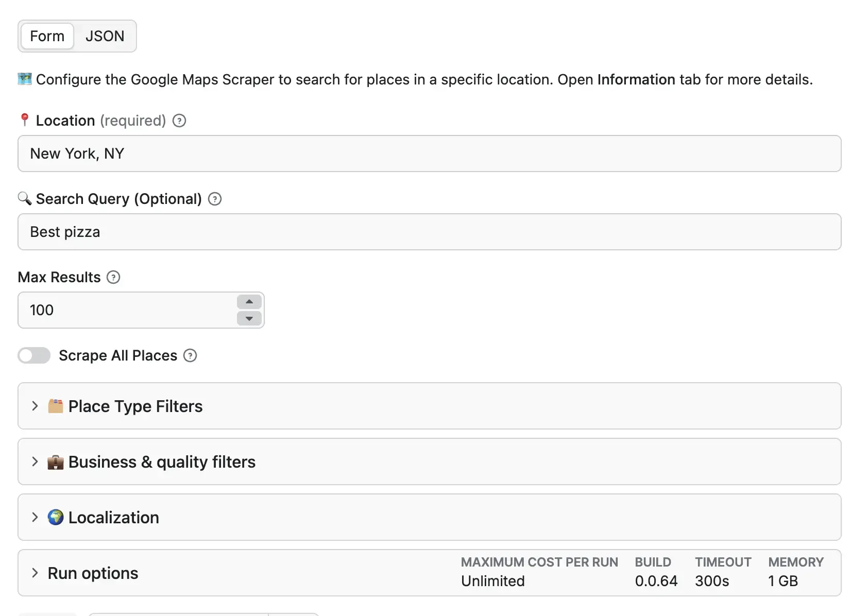Click the globe icon in Localization section
The width and height of the screenshot is (851, 616).
point(56,517)
